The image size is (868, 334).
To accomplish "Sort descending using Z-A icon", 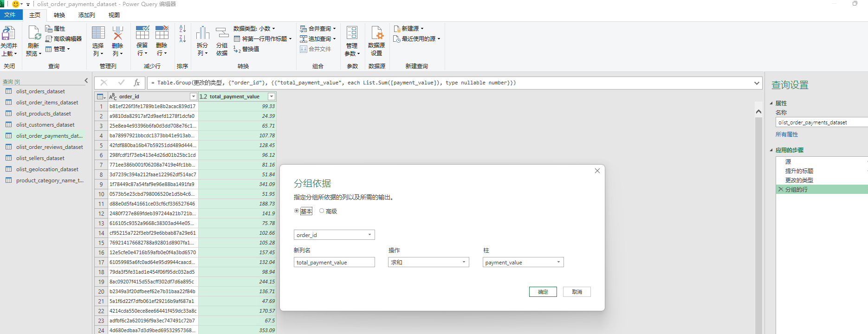I will (182, 39).
